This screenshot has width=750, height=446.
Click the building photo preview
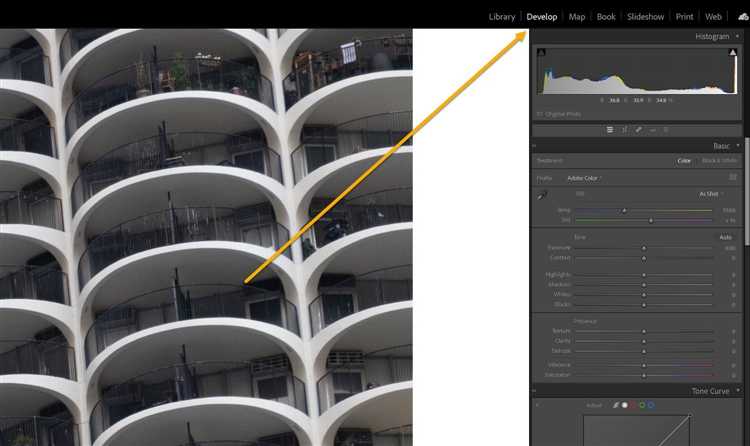(x=206, y=237)
